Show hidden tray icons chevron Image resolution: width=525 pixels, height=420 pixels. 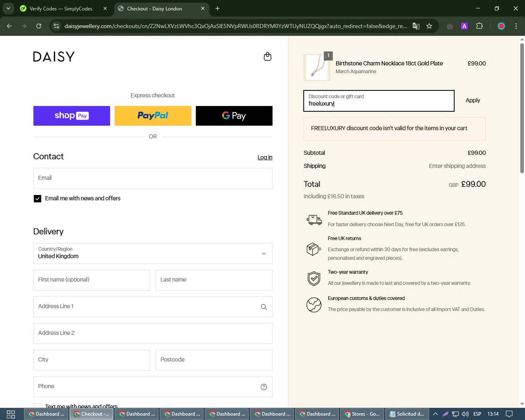pyautogui.click(x=435, y=414)
